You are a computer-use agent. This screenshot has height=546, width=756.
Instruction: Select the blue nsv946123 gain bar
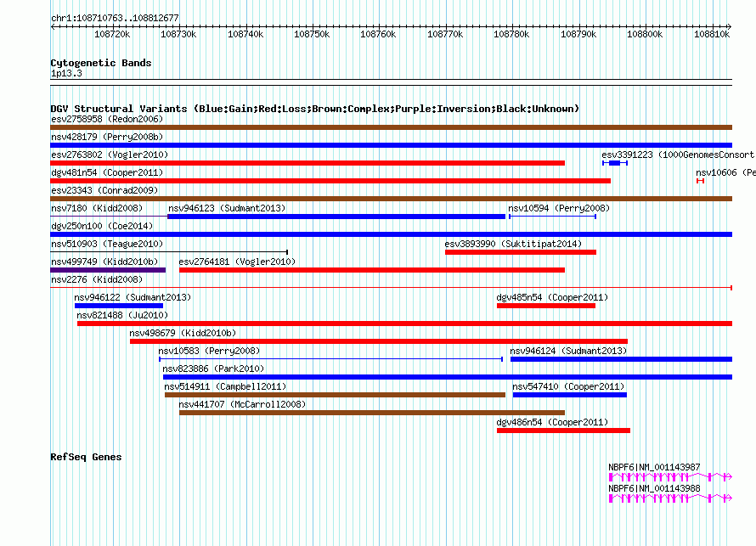(336, 217)
